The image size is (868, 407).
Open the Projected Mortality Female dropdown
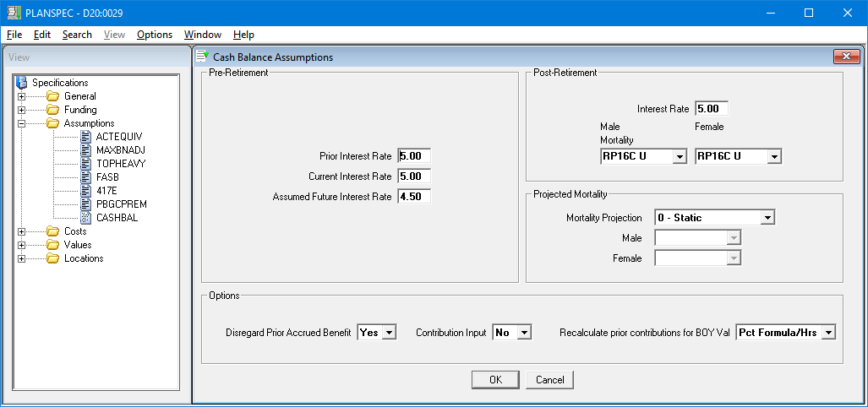734,258
